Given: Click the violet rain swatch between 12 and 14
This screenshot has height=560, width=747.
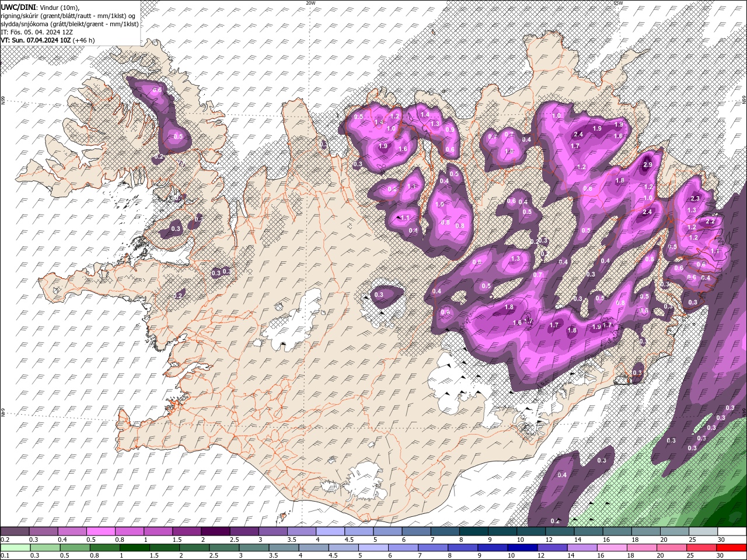Looking at the screenshot, I should pyautogui.click(x=551, y=547).
